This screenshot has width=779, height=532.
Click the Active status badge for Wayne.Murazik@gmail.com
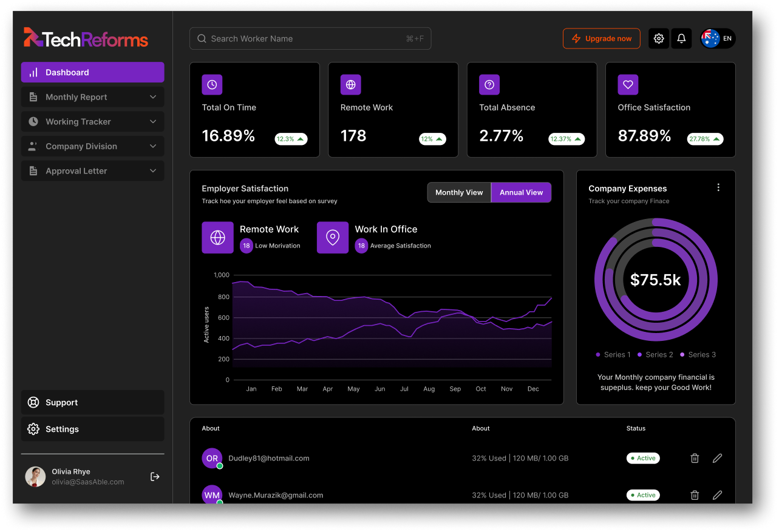[x=643, y=495]
